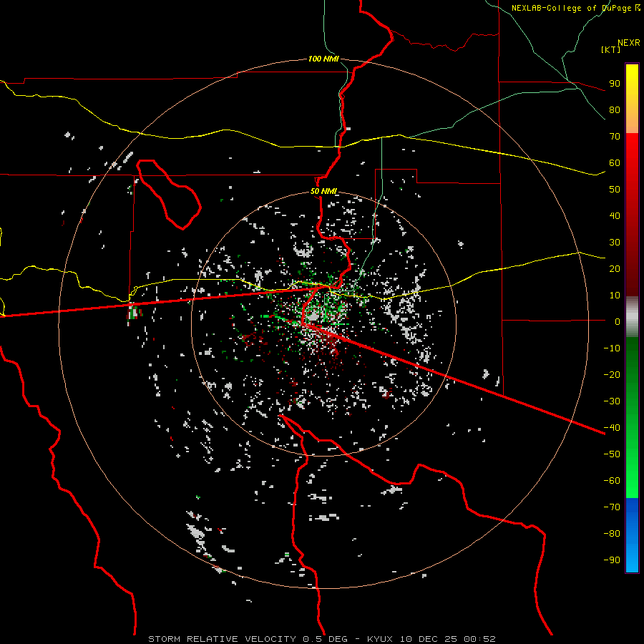Click the -80 value on the color scale
The height and width of the screenshot is (644, 644).
[612, 534]
